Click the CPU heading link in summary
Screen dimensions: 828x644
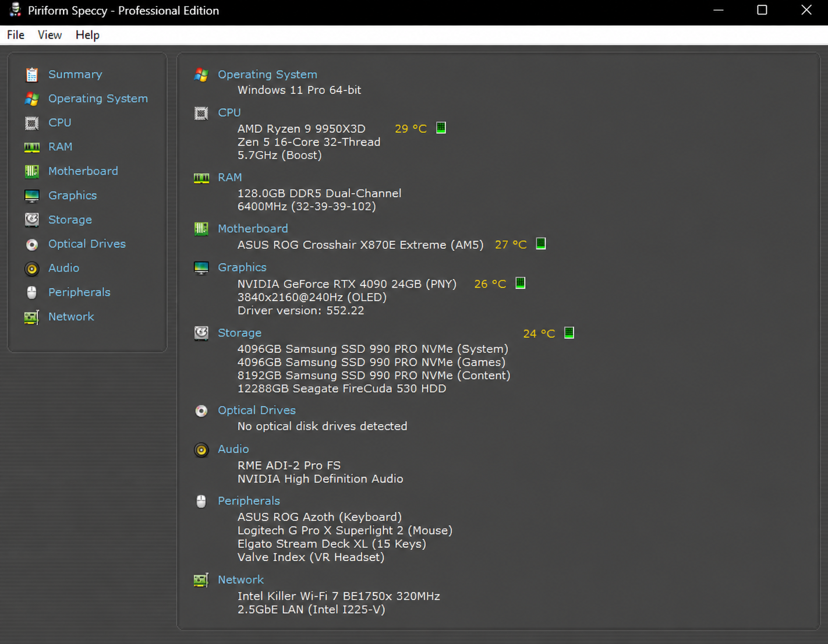click(x=229, y=112)
